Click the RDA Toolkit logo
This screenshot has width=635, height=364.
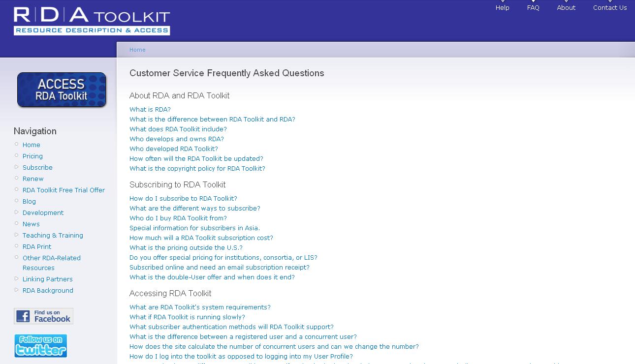click(x=92, y=21)
